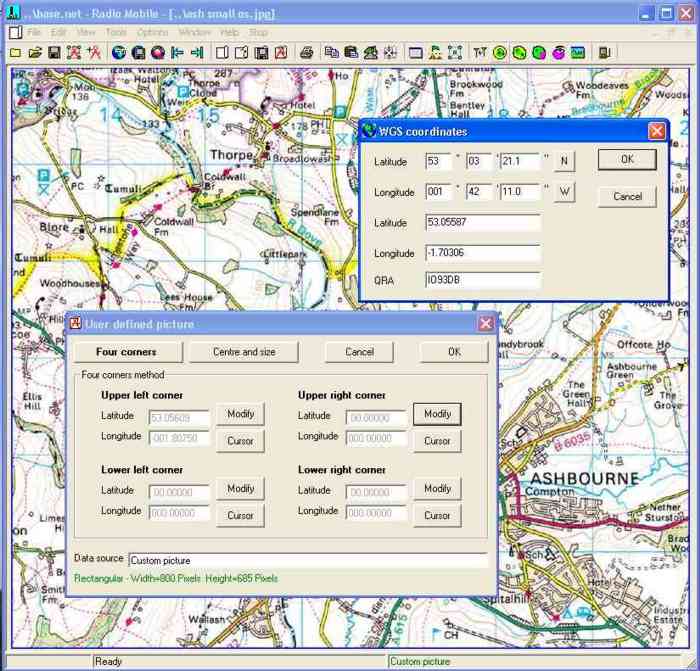Click the fit-to-frame corners icon
700x671 pixels.
455,53
